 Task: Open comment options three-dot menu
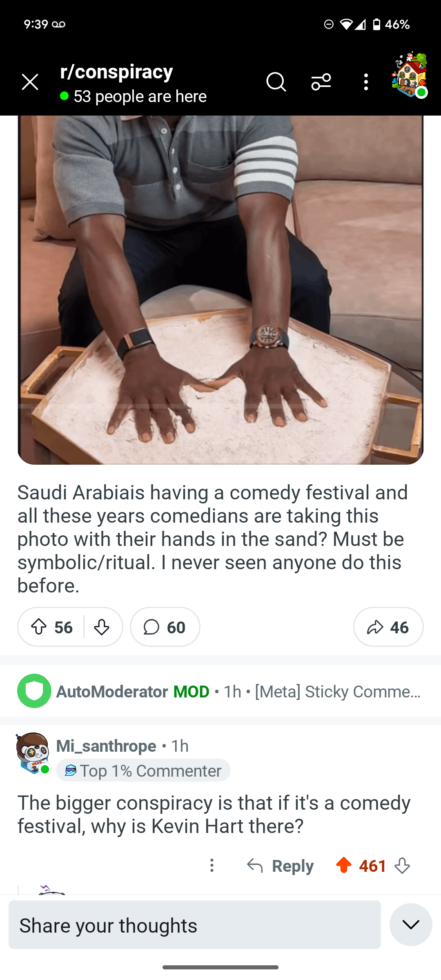click(x=212, y=865)
